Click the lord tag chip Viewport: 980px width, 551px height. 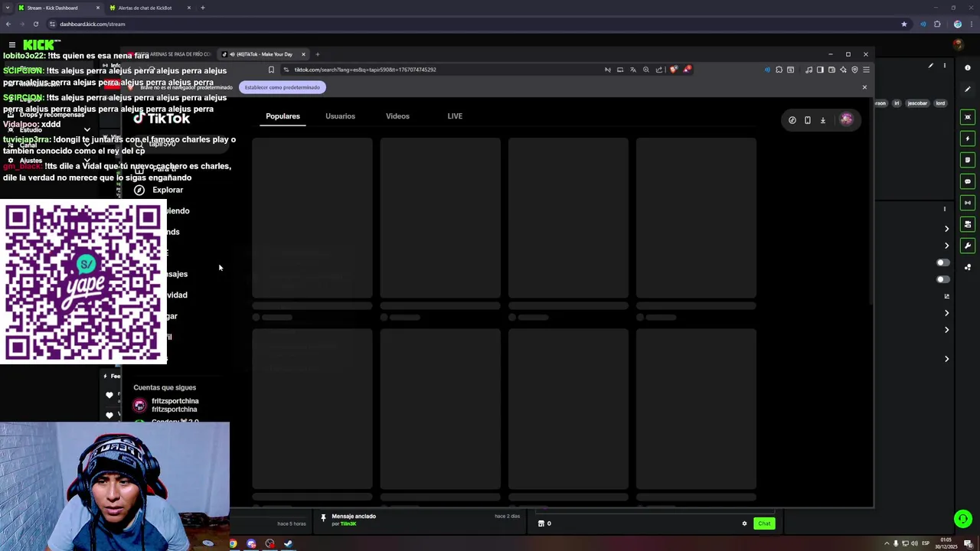point(940,103)
